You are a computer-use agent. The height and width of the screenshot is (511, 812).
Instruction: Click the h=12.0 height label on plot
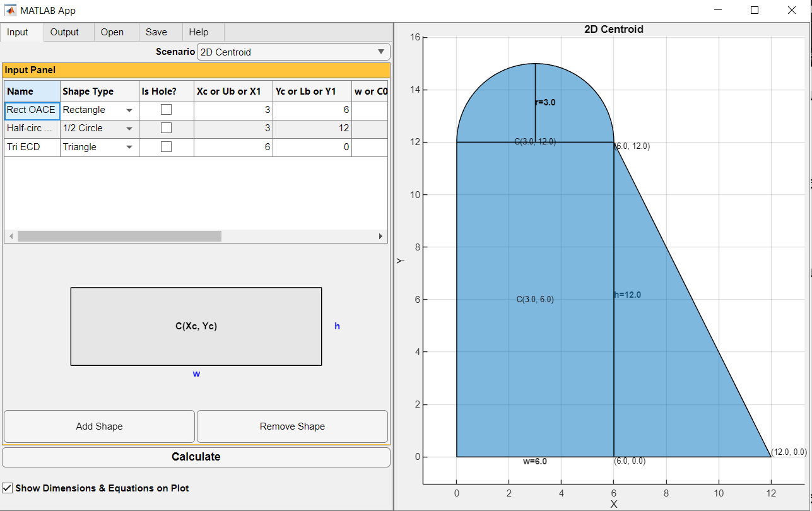(x=627, y=295)
